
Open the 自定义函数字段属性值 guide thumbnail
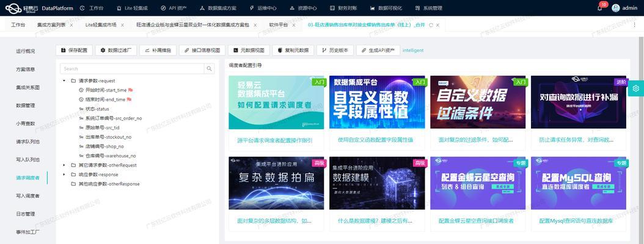[x=377, y=102]
